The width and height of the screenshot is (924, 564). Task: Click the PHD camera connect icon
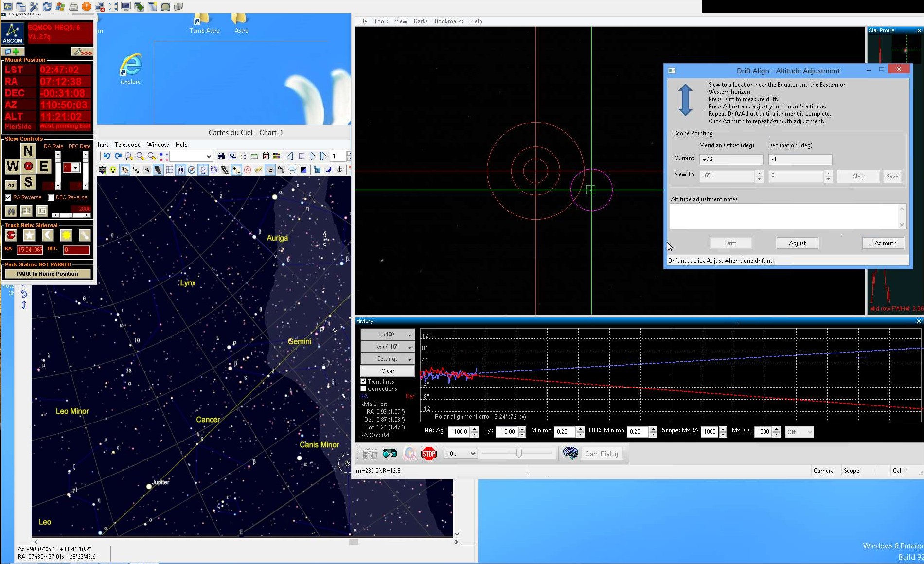point(370,454)
